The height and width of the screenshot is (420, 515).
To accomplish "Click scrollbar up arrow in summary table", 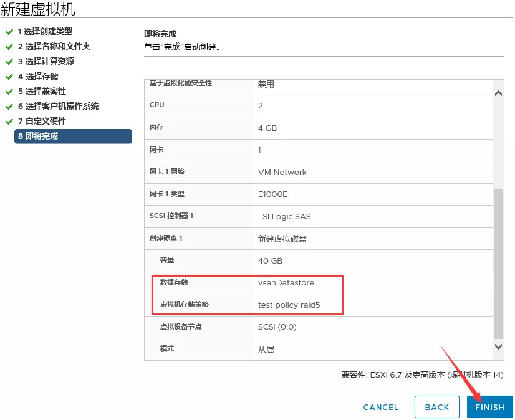I will [498, 93].
